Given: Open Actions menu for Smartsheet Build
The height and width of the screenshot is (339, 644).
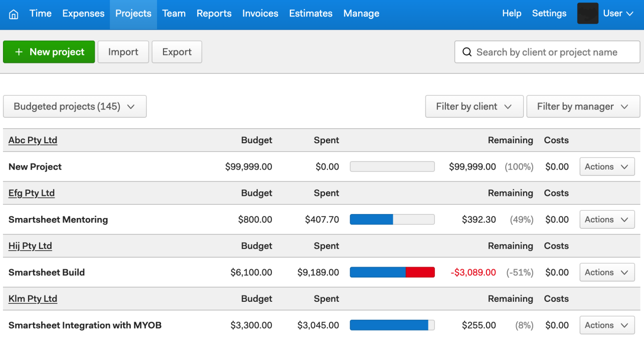Looking at the screenshot, I should pos(607,272).
